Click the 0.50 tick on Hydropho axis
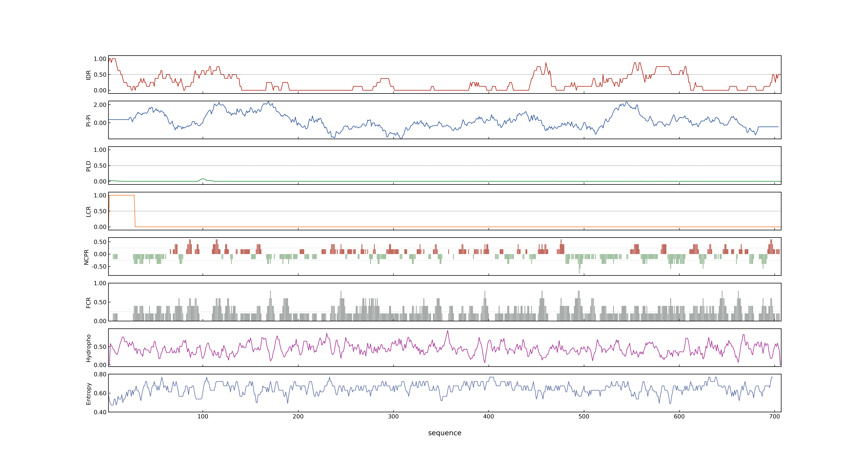The width and height of the screenshot is (868, 463). click(x=100, y=347)
